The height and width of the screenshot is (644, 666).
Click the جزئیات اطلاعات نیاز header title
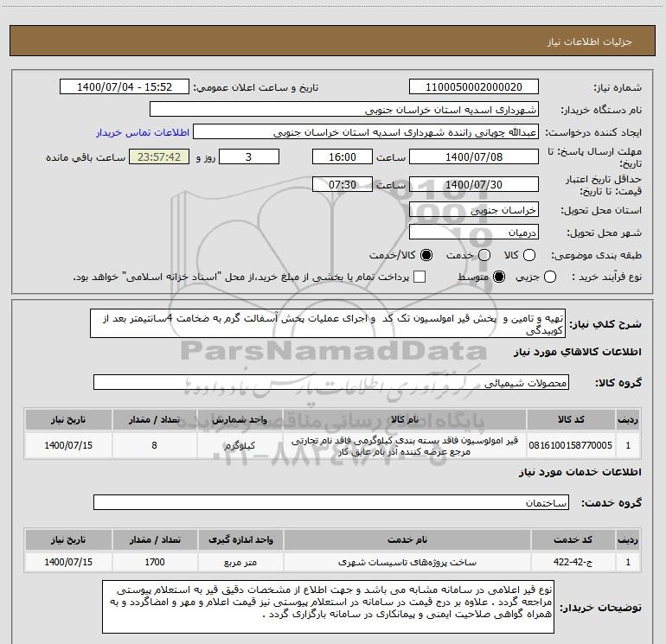coord(589,41)
